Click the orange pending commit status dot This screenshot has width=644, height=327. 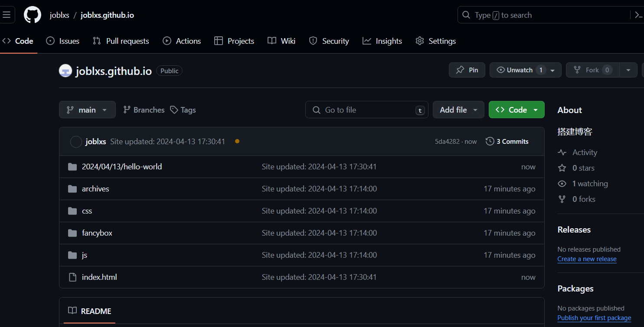pyautogui.click(x=237, y=141)
